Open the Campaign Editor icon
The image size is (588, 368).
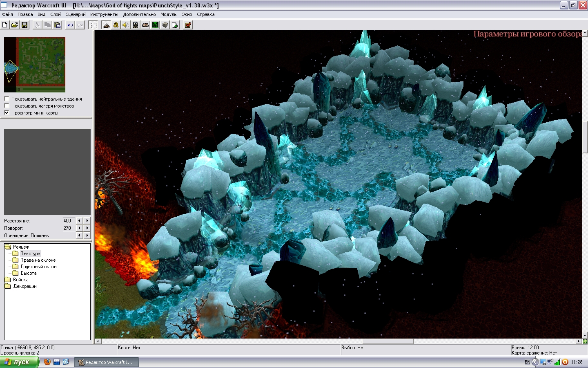(145, 25)
